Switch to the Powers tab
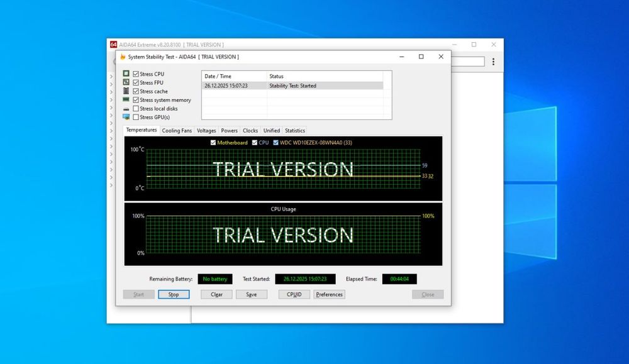Screen dimensions: 629x364 click(229, 131)
